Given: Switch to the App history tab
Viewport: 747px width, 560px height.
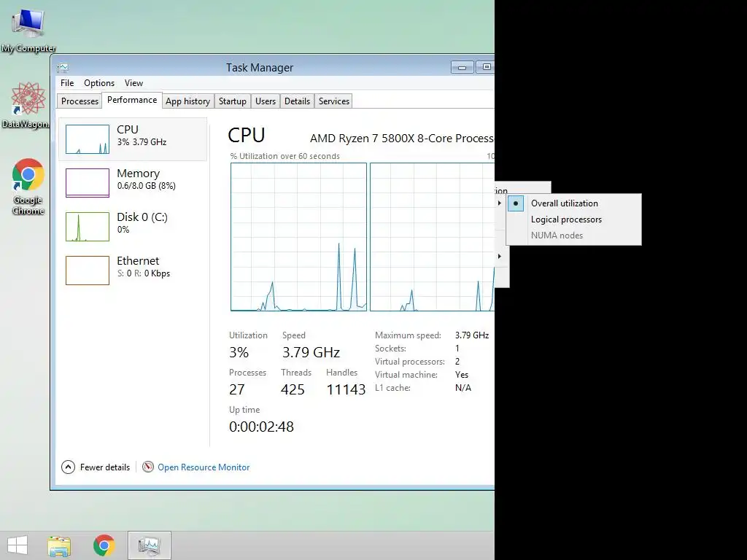Looking at the screenshot, I should pos(187,101).
